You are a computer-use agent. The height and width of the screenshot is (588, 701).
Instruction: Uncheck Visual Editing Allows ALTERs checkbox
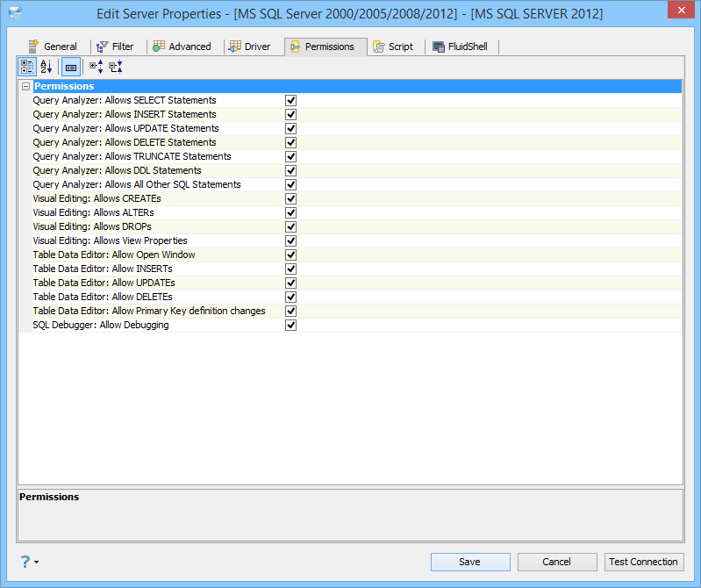(x=290, y=213)
